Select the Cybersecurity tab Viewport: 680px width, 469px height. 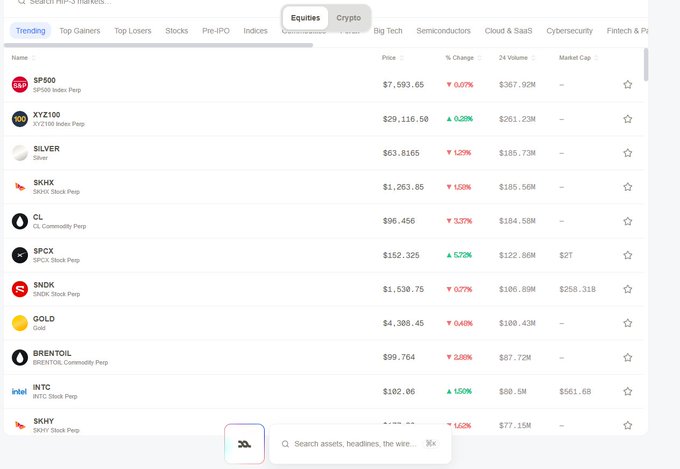tap(569, 31)
